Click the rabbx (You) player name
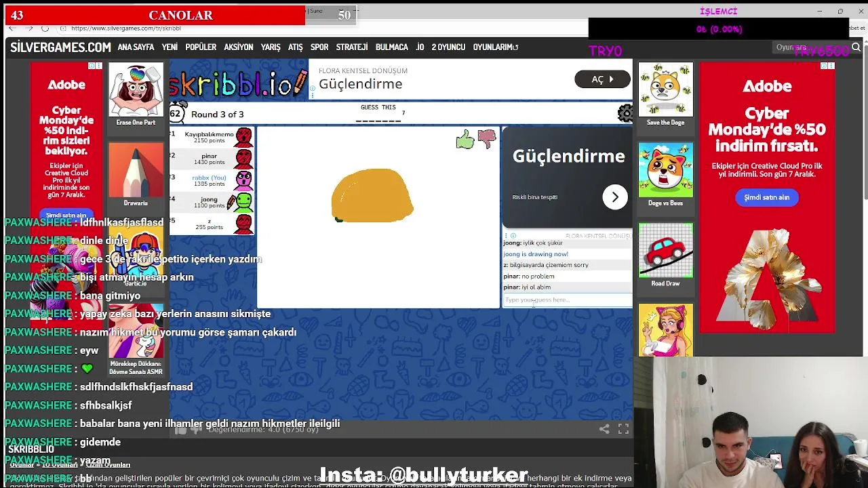868x488 pixels. tap(210, 178)
